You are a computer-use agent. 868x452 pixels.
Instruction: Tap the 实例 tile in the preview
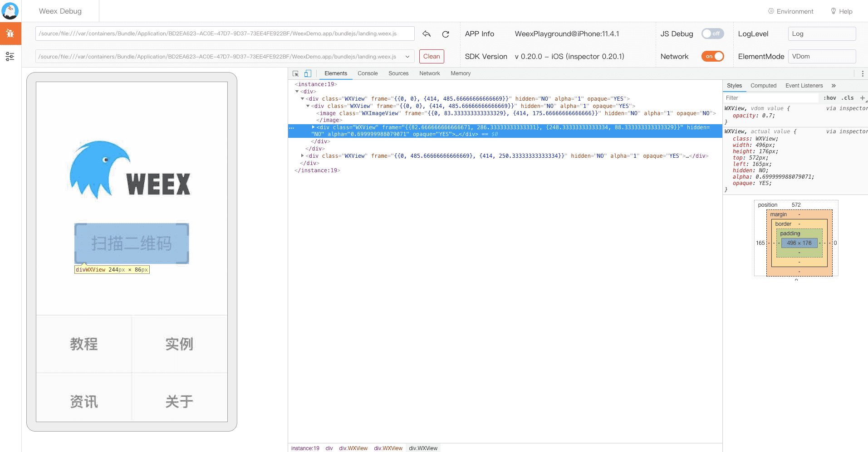point(180,344)
